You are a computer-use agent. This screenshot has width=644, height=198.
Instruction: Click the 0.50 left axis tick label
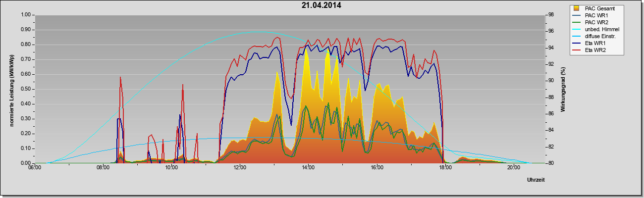[x=24, y=89]
